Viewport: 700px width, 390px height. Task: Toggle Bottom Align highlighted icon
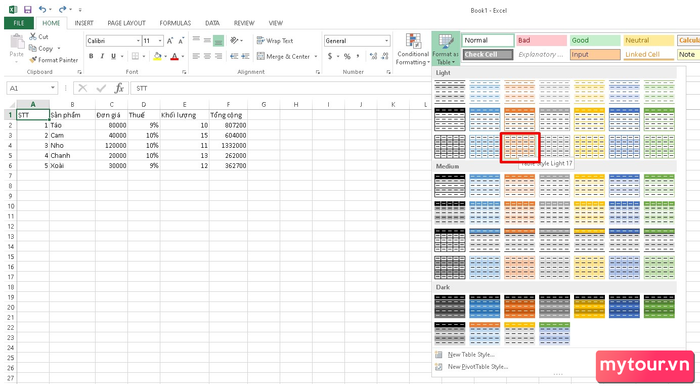pyautogui.click(x=218, y=41)
